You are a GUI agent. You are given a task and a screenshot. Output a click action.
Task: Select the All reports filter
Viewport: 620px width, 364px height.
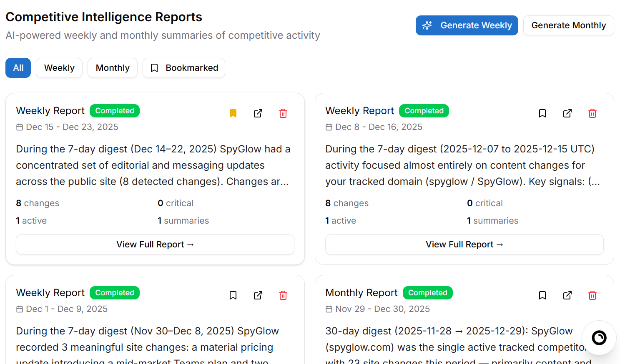click(18, 67)
